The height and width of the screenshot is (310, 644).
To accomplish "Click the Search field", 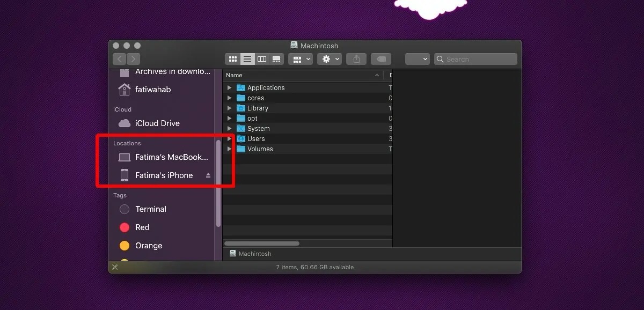I will pos(478,59).
